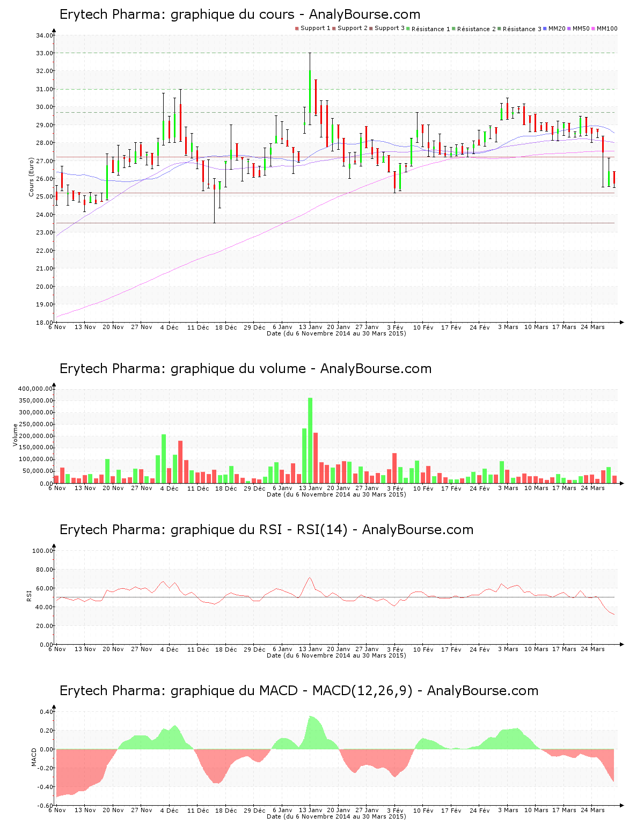Click the 'RSI' vertical axis label
This screenshot has width=644, height=832.
coord(29,595)
